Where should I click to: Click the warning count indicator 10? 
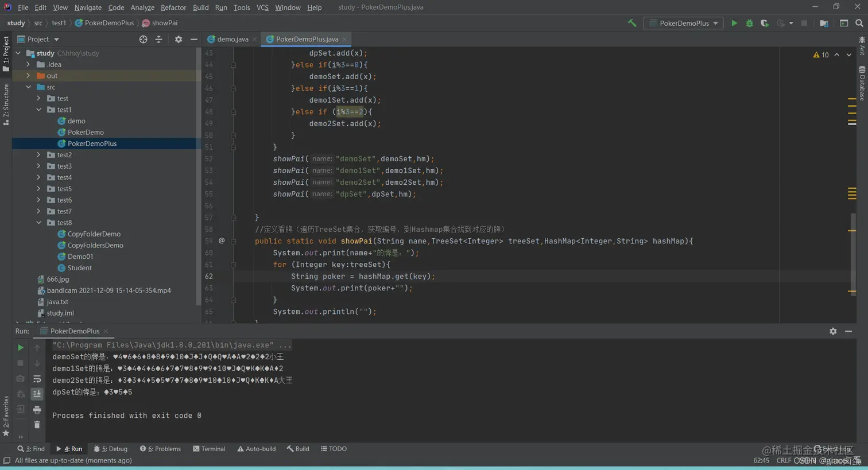tap(821, 55)
